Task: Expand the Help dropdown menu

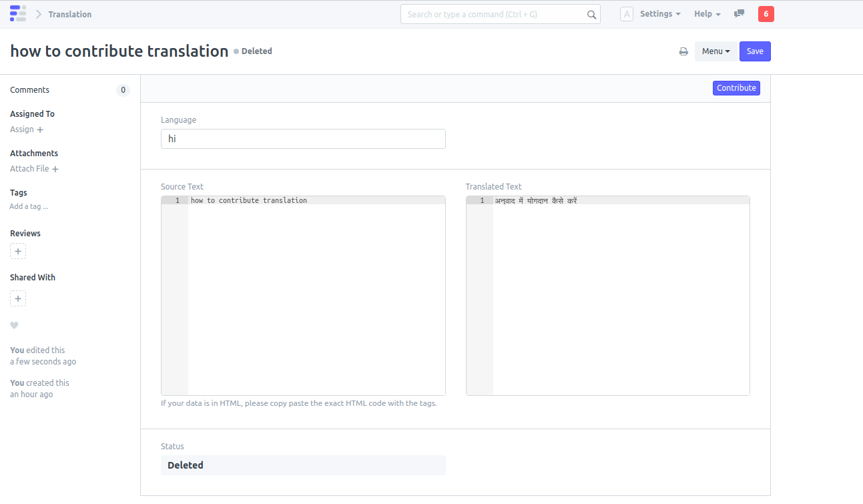Action: point(707,14)
